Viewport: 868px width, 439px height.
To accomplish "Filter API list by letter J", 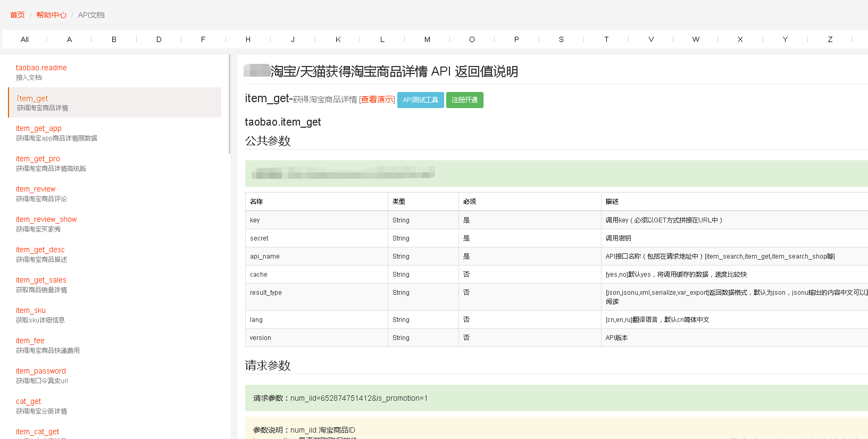I will (x=293, y=39).
